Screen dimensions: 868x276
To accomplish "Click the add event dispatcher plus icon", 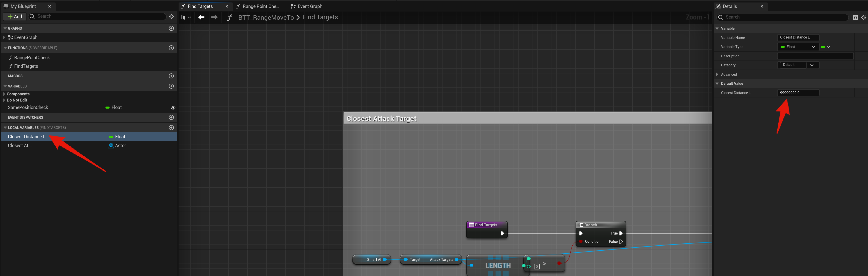I will tap(171, 117).
